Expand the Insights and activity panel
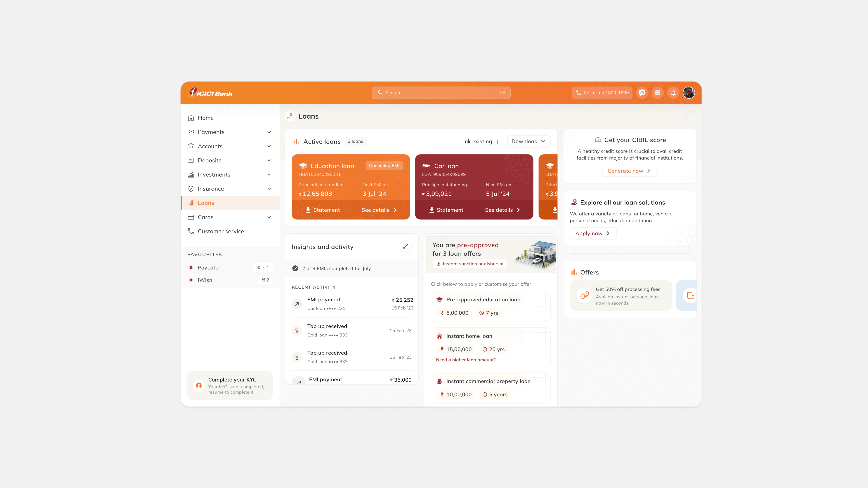 [406, 246]
